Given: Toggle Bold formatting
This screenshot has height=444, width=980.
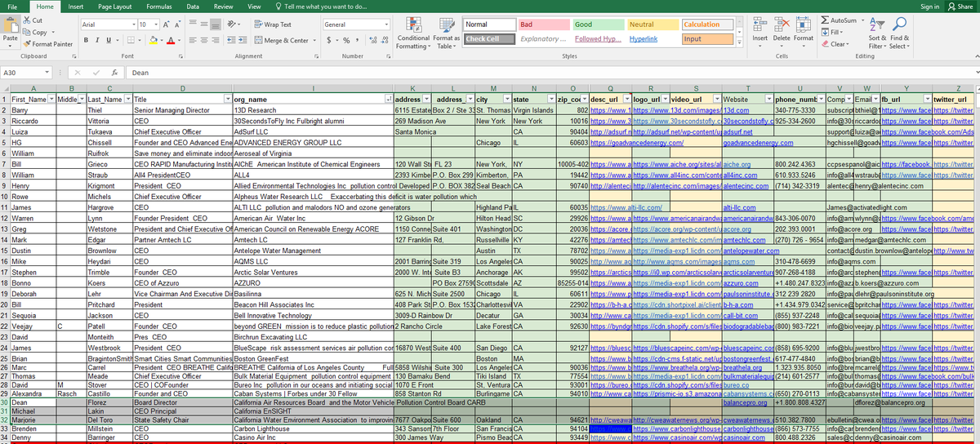Looking at the screenshot, I should tap(85, 40).
